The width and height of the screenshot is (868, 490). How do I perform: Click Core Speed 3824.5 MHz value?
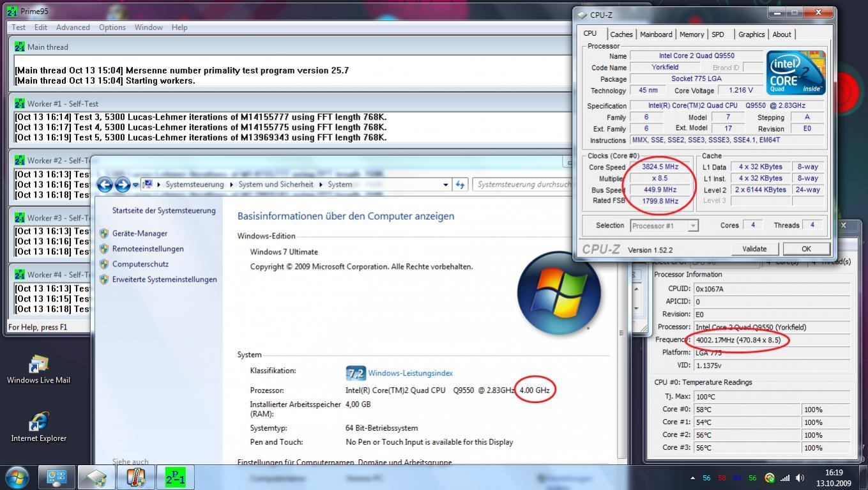pos(660,167)
